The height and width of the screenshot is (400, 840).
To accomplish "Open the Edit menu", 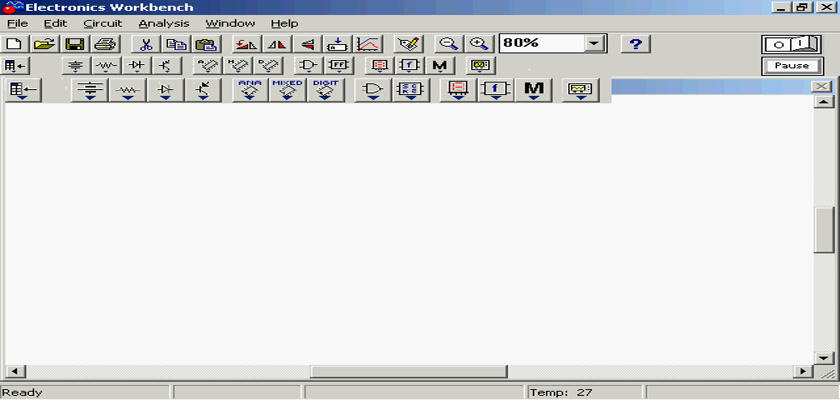I will (x=55, y=24).
